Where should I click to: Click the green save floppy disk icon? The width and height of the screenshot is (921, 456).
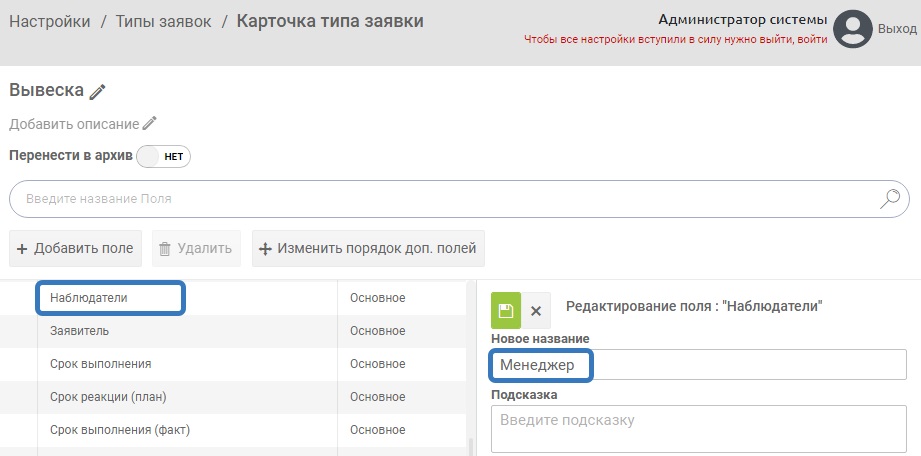click(505, 310)
